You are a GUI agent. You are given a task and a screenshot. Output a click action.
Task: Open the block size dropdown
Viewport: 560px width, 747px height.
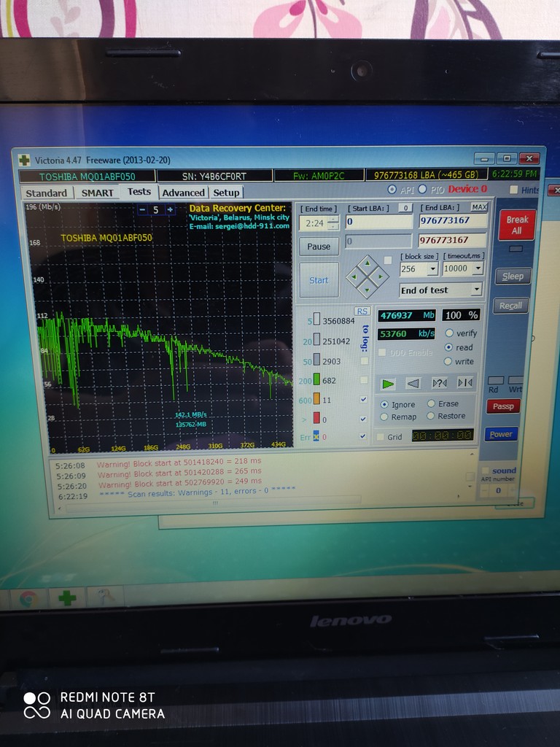point(432,269)
